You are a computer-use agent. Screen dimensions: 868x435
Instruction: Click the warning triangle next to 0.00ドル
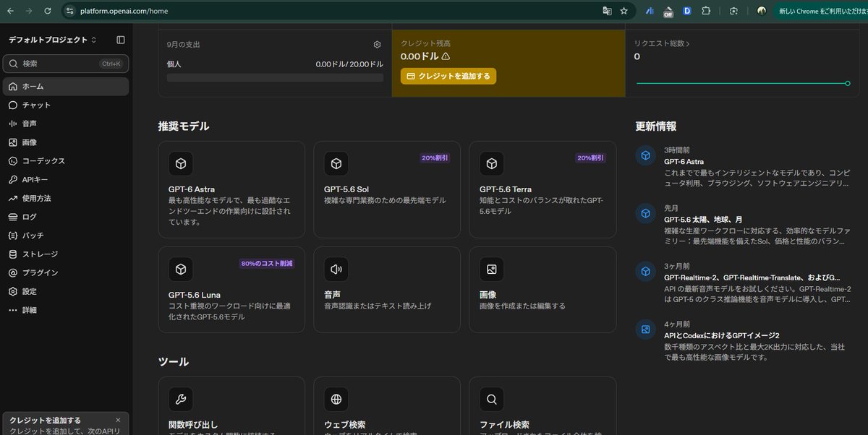click(x=446, y=56)
